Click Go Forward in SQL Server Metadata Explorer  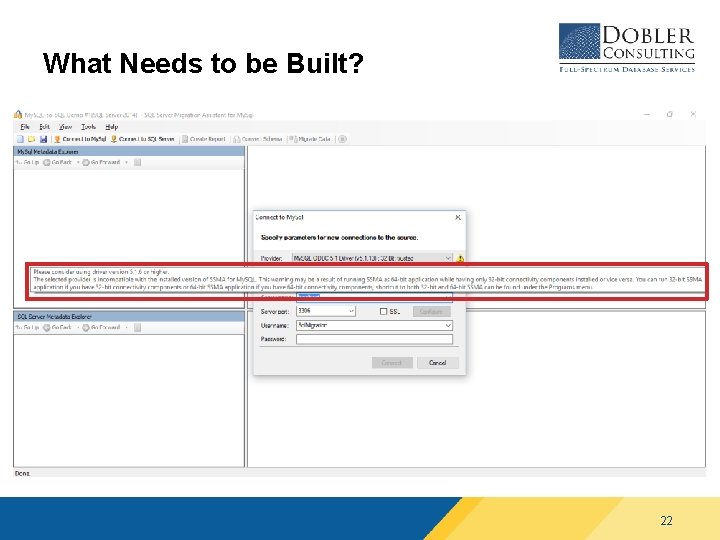point(101,327)
